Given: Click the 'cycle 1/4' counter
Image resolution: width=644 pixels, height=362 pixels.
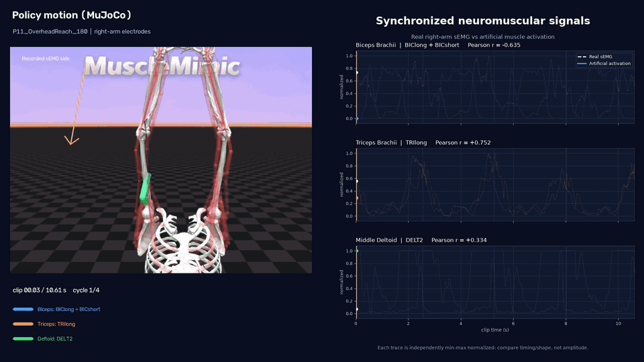Looking at the screenshot, I should [x=86, y=290].
